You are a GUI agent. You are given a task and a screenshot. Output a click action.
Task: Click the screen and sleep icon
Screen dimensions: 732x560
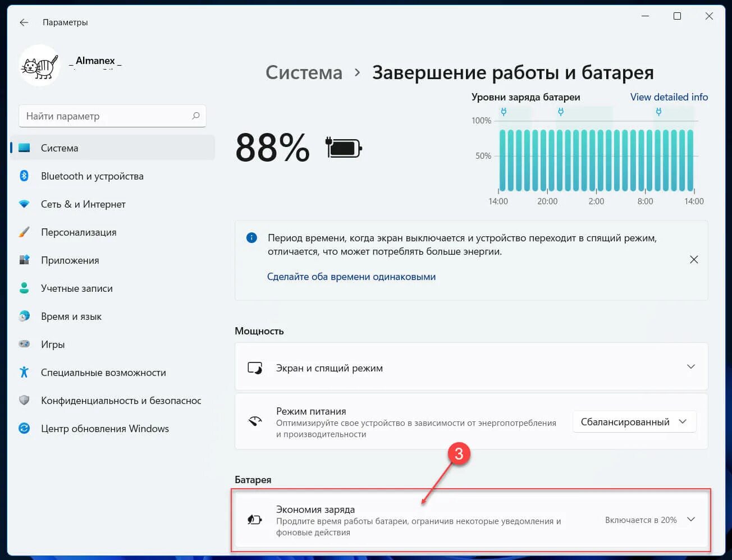pos(255,368)
